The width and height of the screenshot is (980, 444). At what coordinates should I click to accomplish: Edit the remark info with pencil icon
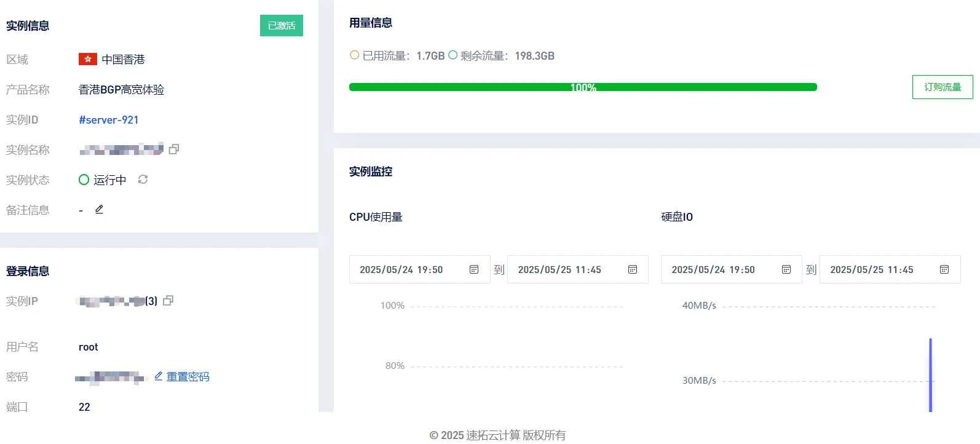pyautogui.click(x=99, y=210)
